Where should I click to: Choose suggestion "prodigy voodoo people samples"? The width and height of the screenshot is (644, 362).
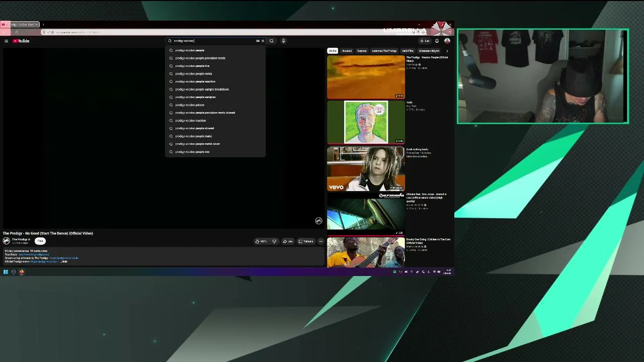pyautogui.click(x=215, y=97)
